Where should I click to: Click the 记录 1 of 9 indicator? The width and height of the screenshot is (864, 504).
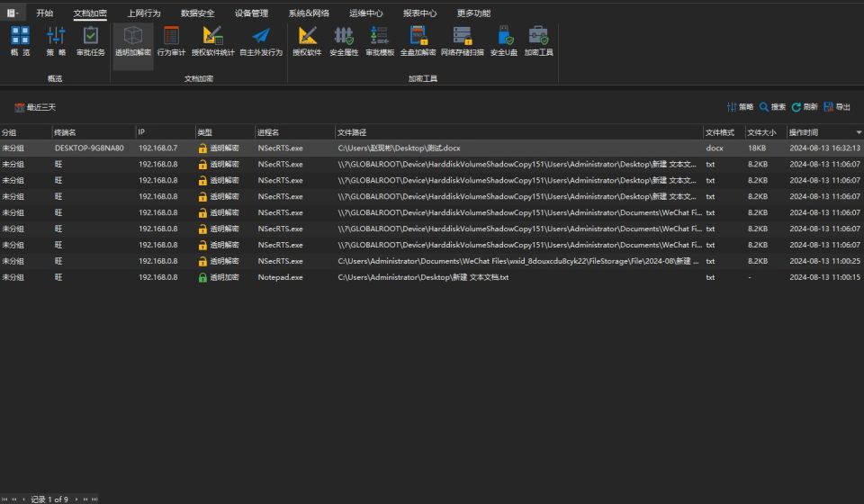click(49, 499)
